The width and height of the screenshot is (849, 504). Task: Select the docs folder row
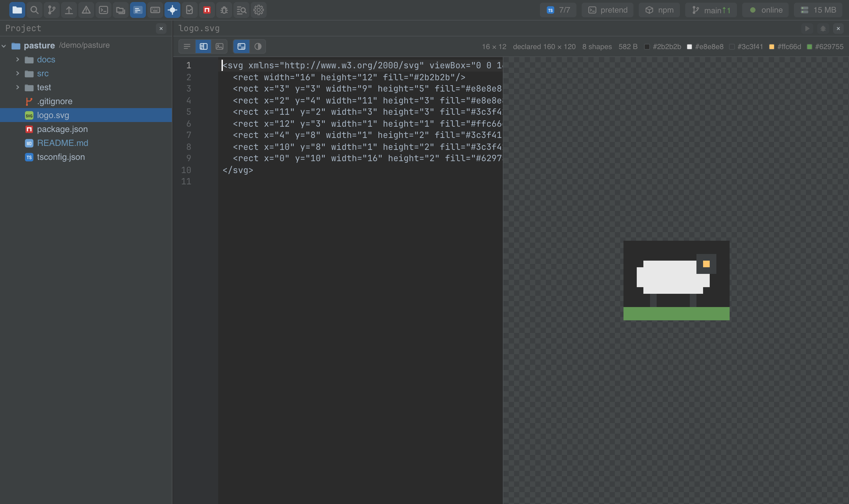pyautogui.click(x=86, y=59)
